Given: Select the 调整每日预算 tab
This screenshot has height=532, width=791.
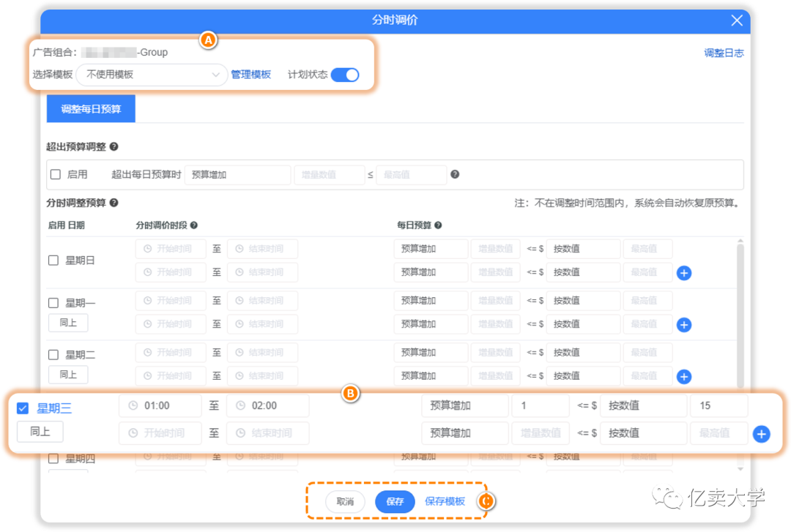Looking at the screenshot, I should pos(91,109).
